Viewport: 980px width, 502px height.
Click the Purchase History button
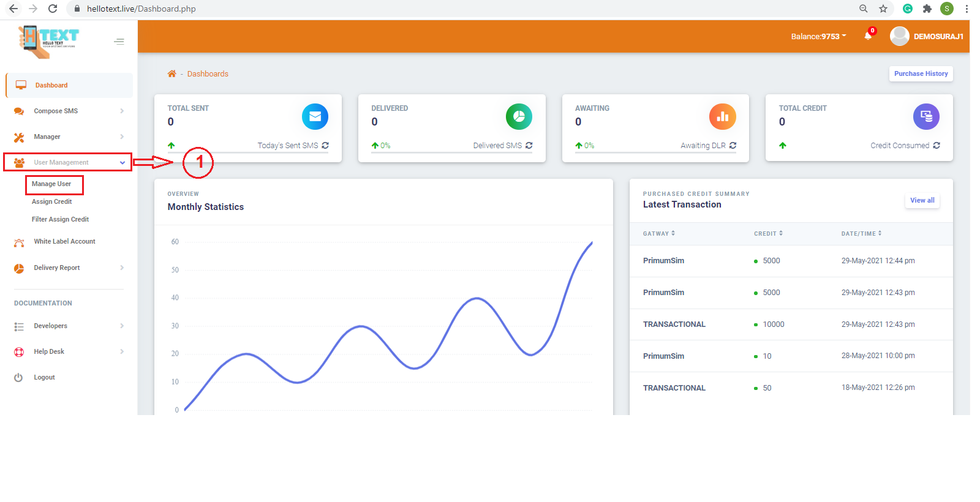[921, 73]
